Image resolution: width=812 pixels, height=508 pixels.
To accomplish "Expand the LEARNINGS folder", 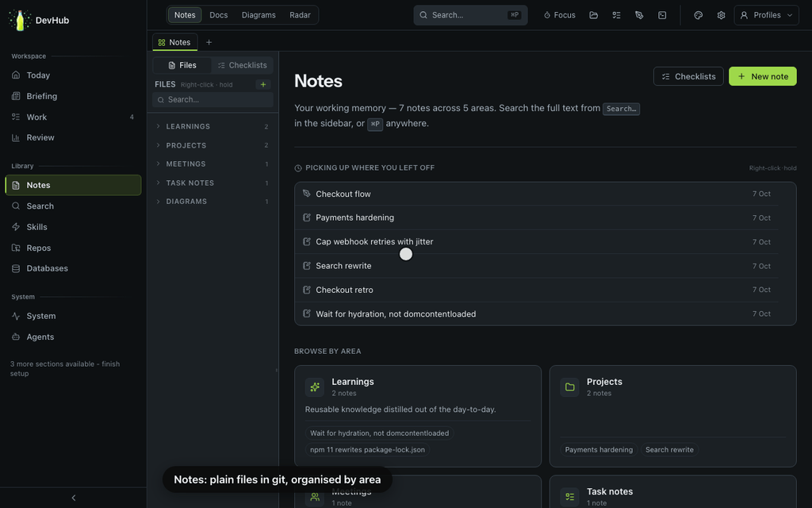I will [x=213, y=126].
